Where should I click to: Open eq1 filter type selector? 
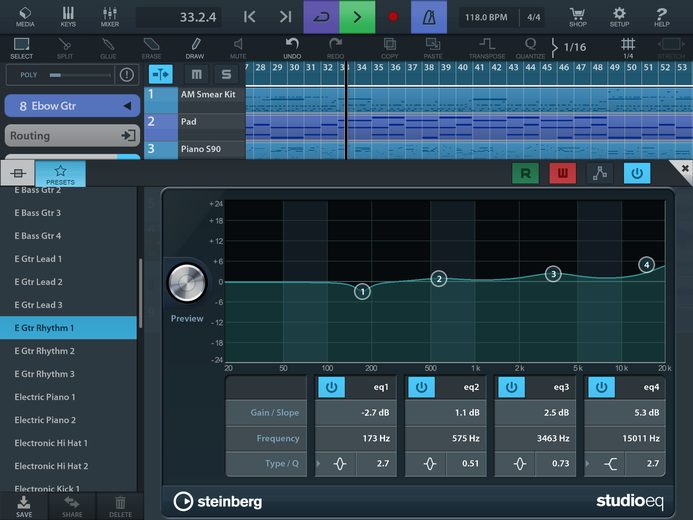[339, 464]
